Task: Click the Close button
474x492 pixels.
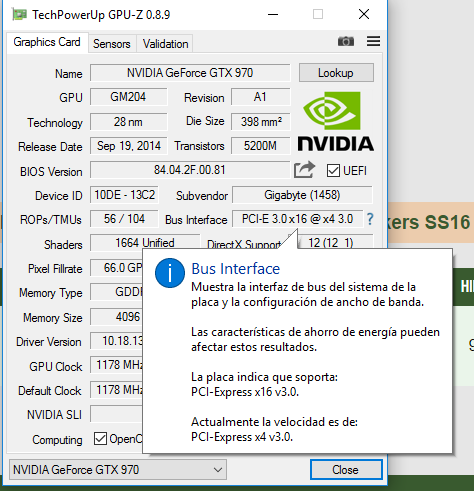Action: pos(346,470)
